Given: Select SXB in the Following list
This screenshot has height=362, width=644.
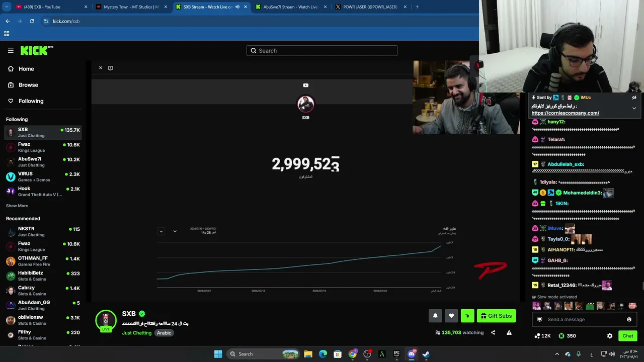Looking at the screenshot, I should click(x=43, y=132).
